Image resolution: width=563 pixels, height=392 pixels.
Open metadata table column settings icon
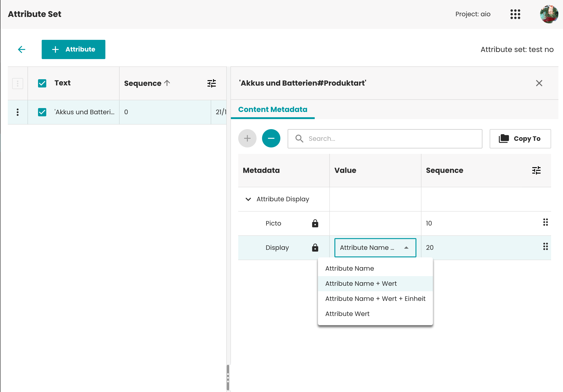[x=536, y=170]
